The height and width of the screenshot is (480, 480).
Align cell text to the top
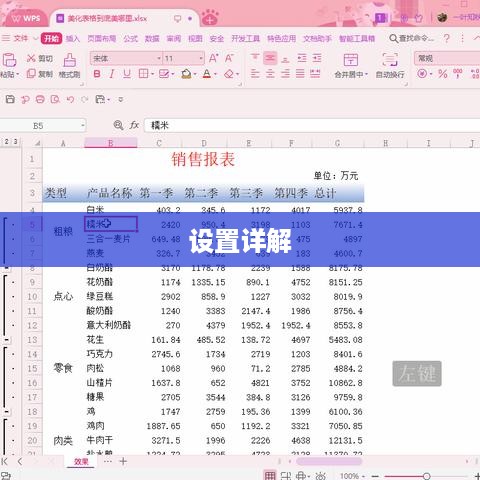coord(255,58)
